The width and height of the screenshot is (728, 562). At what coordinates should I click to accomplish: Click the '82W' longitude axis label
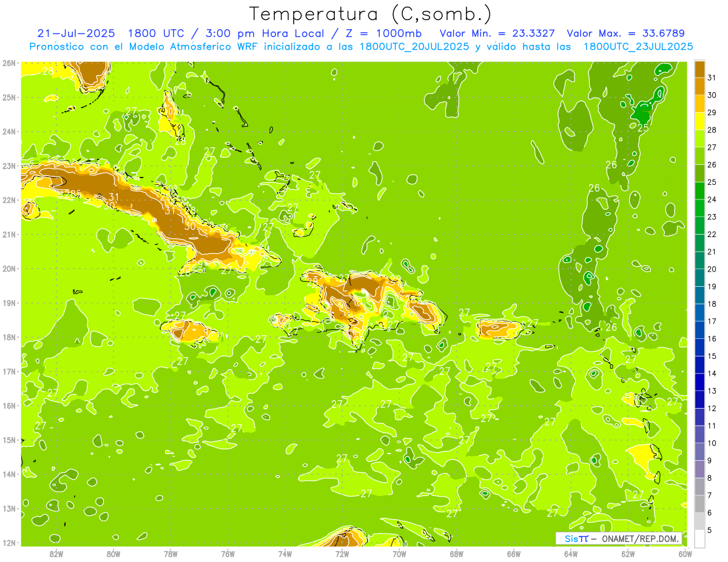(56, 554)
